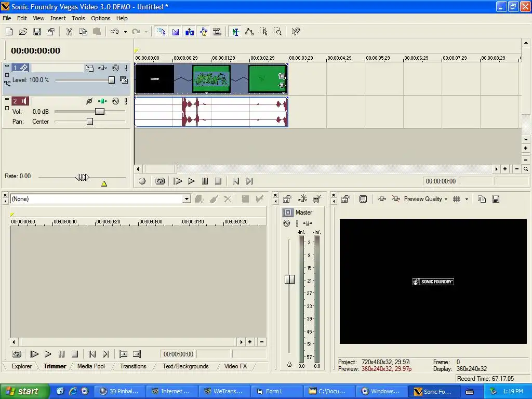This screenshot has height=399, width=532.
Task: Click the audio event waveform on track 2
Action: pos(211,112)
